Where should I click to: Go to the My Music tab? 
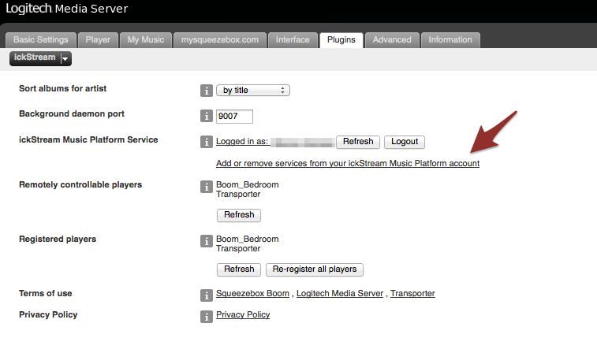click(145, 40)
